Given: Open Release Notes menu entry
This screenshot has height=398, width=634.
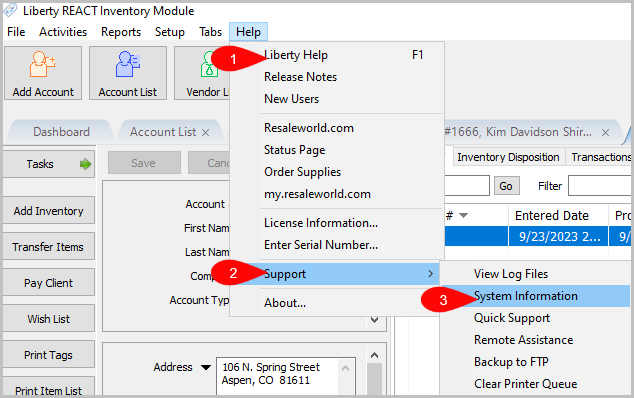Looking at the screenshot, I should (337, 76).
